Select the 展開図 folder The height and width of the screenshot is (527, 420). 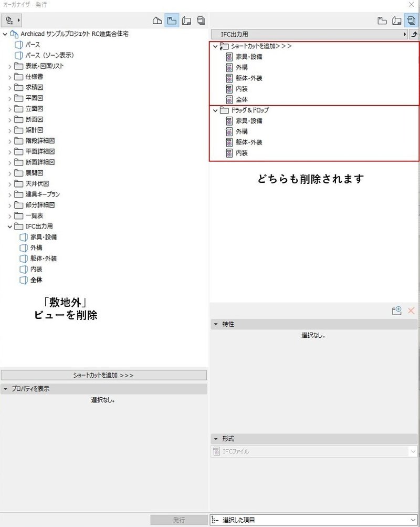coord(34,173)
